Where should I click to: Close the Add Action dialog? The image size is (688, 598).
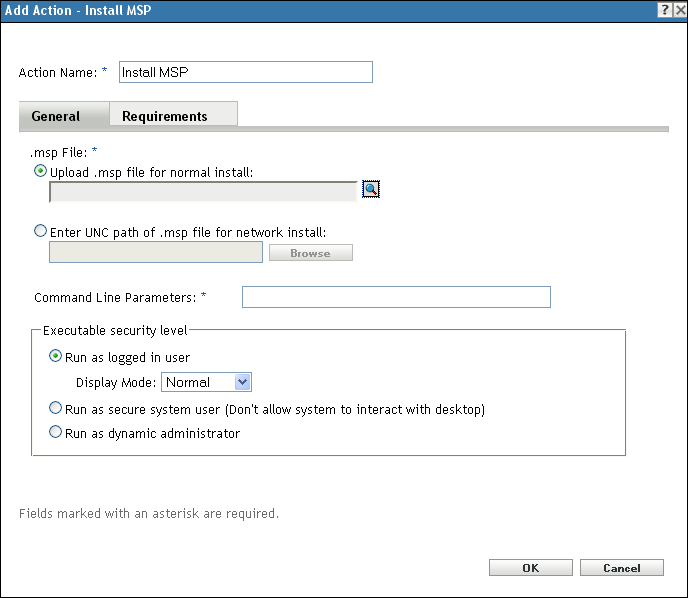[678, 8]
